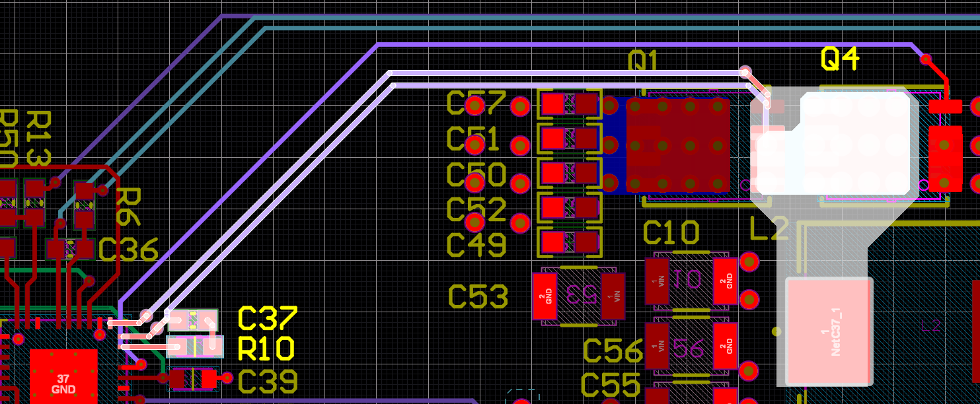Click the Q1 component designator
The image size is (980, 404).
pos(642,62)
